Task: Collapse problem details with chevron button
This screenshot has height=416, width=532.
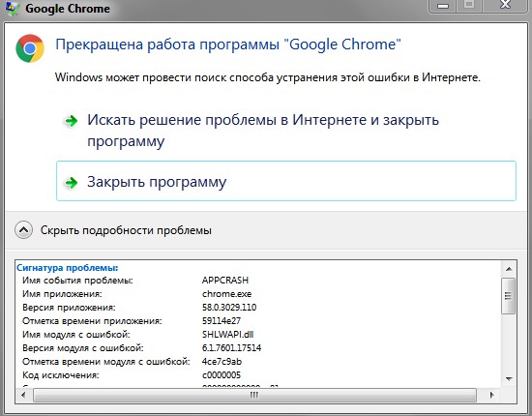Action: (x=23, y=230)
